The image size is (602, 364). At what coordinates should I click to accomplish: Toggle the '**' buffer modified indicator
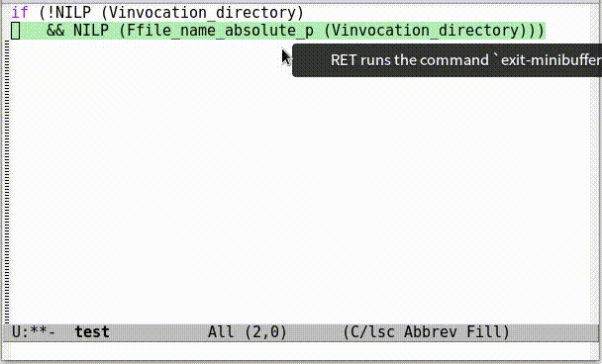pyautogui.click(x=38, y=331)
